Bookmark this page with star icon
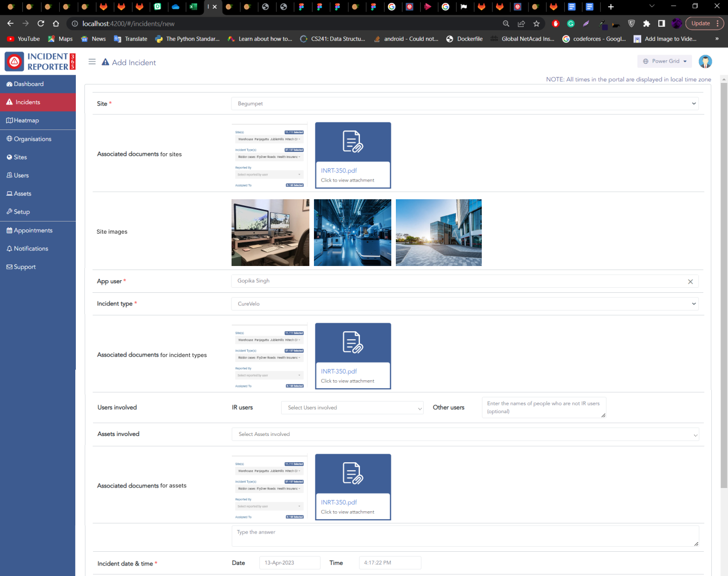Viewport: 728px width, 576px height. [536, 24]
